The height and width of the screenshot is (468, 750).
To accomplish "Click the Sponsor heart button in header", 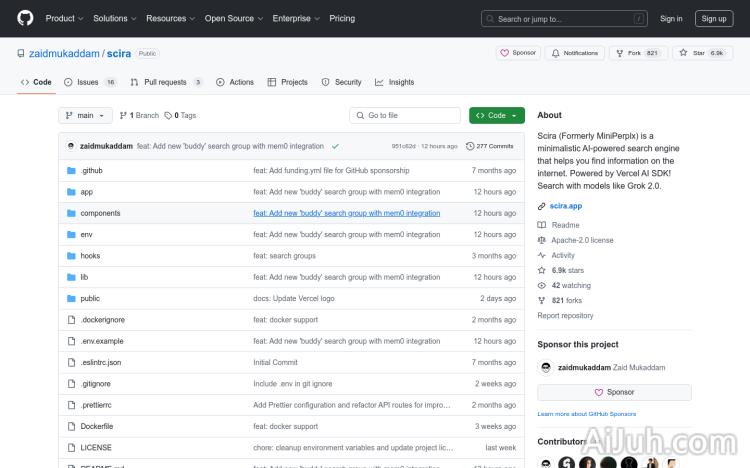I will pos(519,53).
